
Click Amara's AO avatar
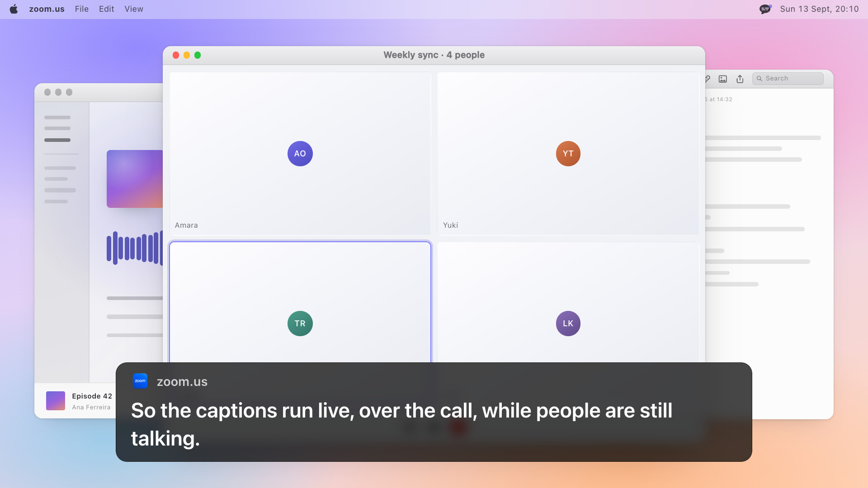[x=300, y=154]
